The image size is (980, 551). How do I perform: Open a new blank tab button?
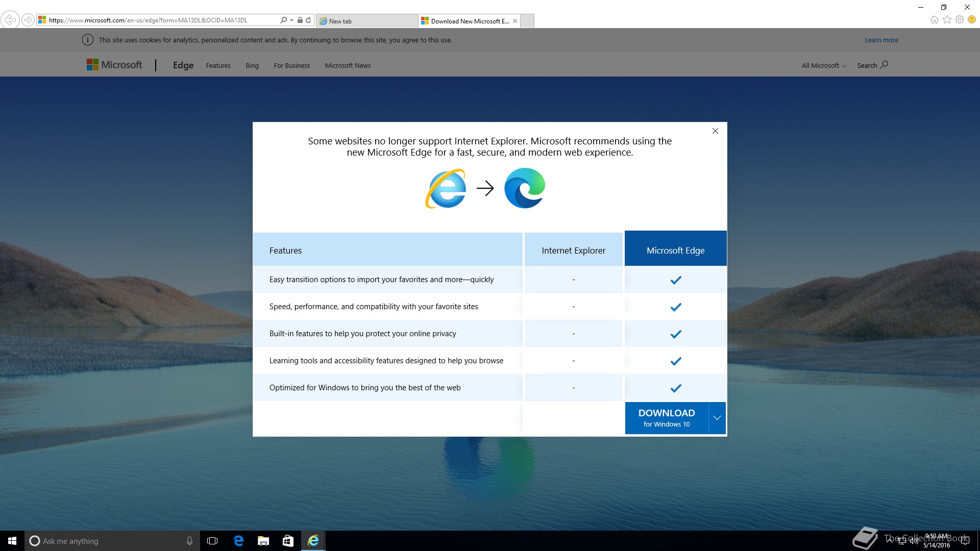tap(527, 21)
